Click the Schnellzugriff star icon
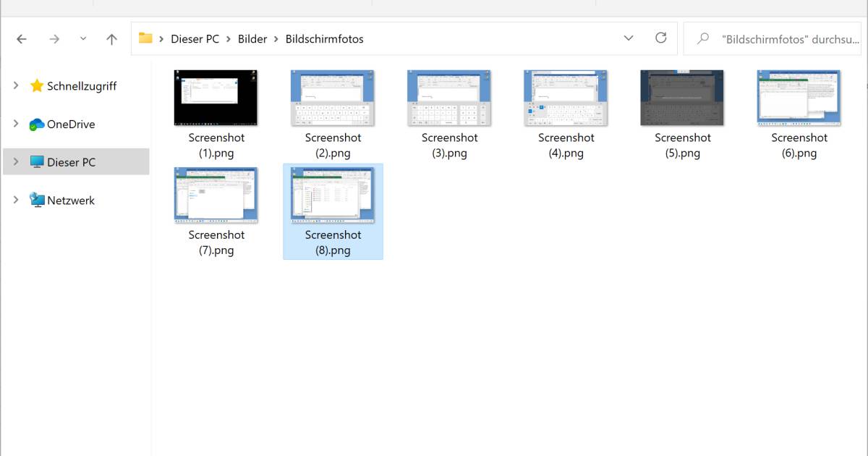Viewport: 868px width, 456px height. [37, 85]
